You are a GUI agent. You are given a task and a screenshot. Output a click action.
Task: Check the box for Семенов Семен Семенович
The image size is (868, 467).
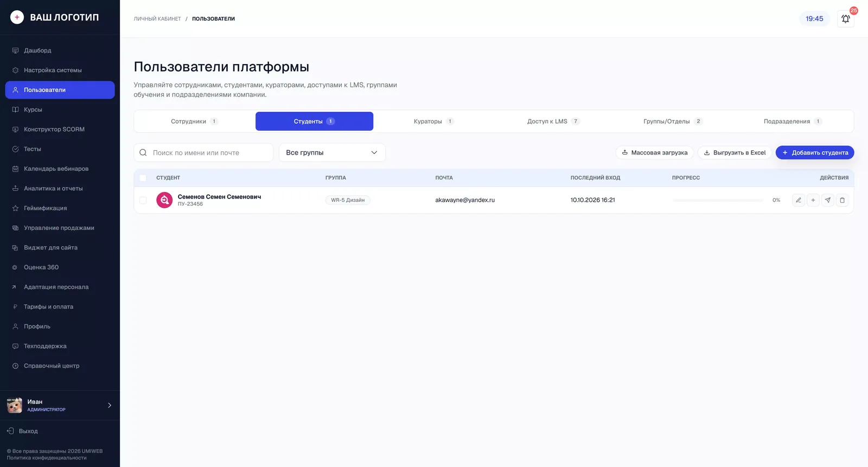pos(143,200)
